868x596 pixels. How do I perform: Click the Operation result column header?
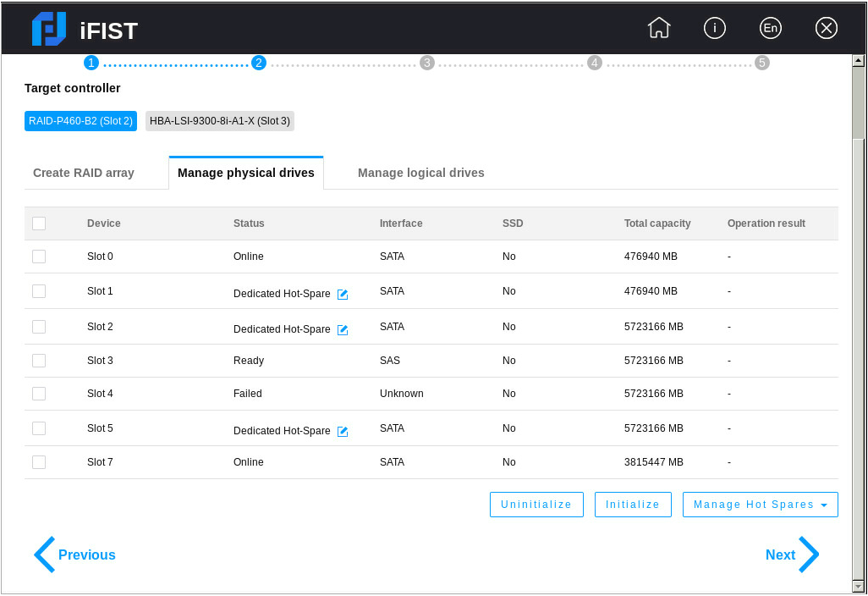coord(766,223)
